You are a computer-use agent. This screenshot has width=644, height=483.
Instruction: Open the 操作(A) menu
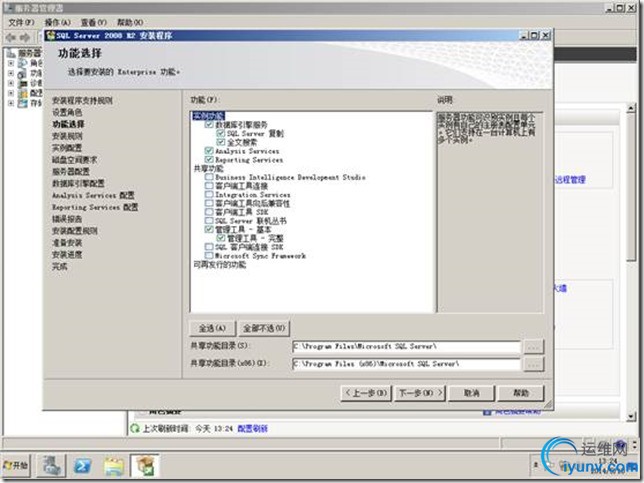coord(58,22)
